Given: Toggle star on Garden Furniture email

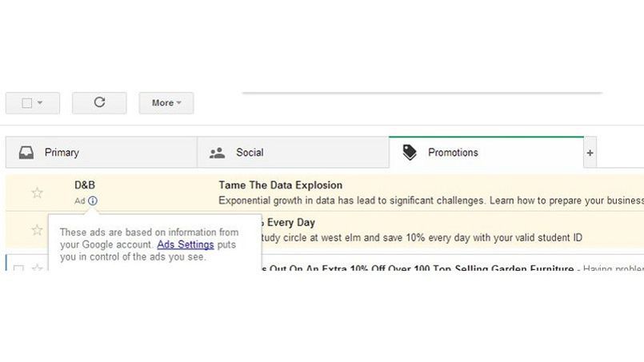Looking at the screenshot, I should coord(37,268).
